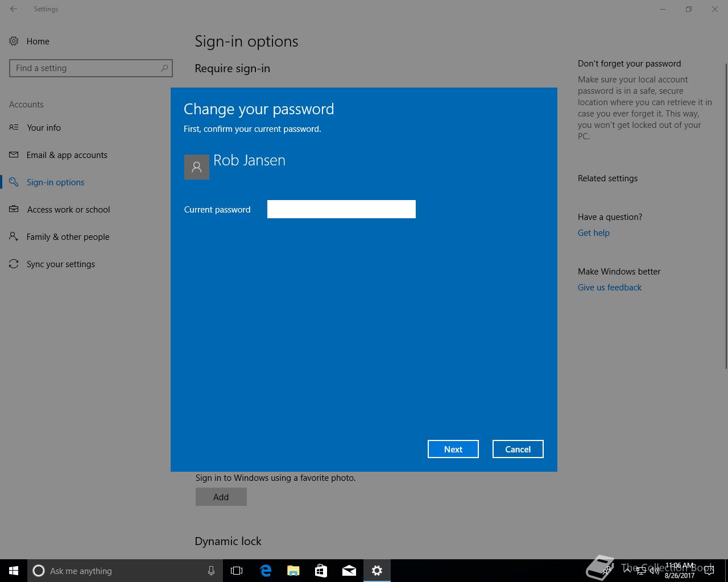The image size is (728, 582).
Task: Click the Your info person-card icon
Action: [14, 127]
